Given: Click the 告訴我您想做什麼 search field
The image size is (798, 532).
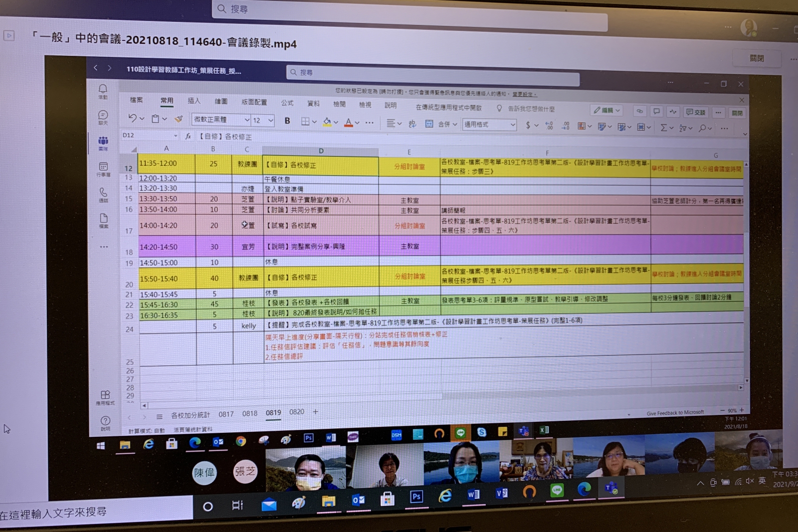Looking at the screenshot, I should coord(531,108).
